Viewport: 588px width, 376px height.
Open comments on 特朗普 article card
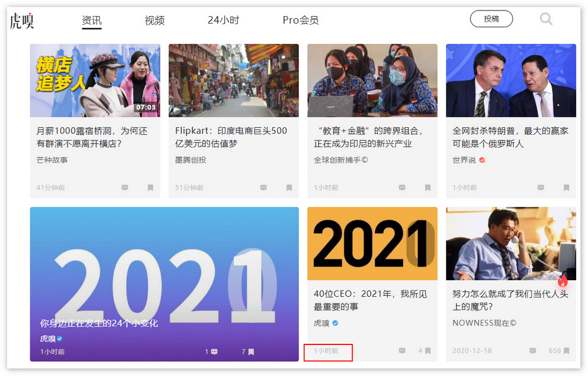pyautogui.click(x=541, y=187)
